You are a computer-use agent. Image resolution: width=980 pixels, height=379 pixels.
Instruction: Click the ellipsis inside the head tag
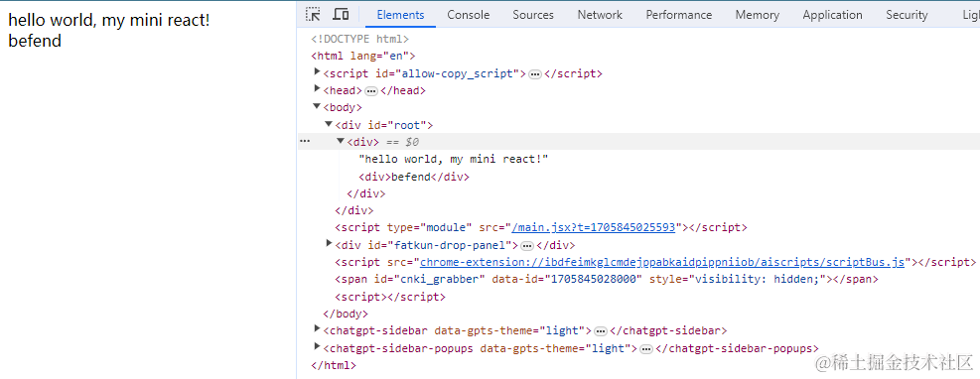pyautogui.click(x=371, y=91)
